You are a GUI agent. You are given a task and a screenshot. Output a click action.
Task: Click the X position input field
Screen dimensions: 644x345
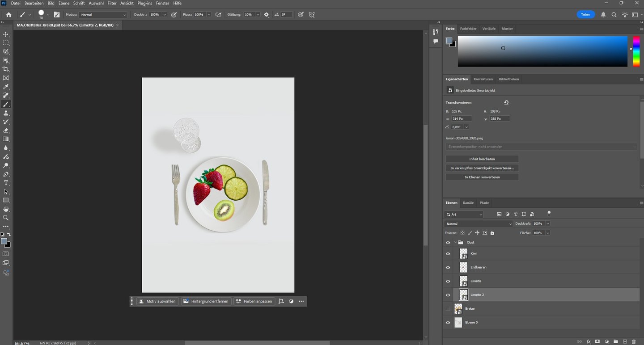point(461,119)
